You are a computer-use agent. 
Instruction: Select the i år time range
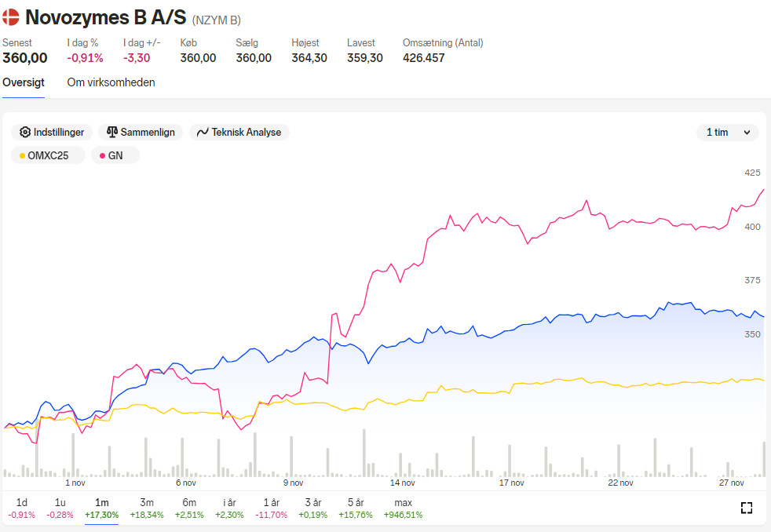tap(229, 508)
